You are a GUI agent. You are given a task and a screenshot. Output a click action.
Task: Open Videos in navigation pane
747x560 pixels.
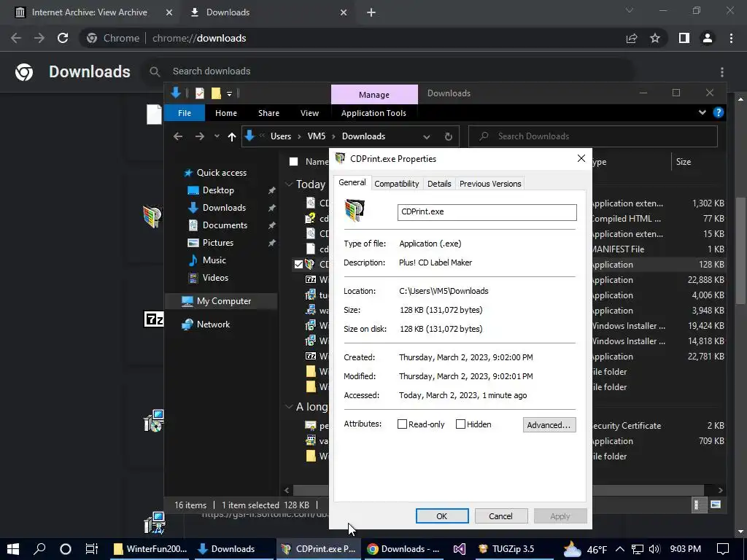coord(215,277)
